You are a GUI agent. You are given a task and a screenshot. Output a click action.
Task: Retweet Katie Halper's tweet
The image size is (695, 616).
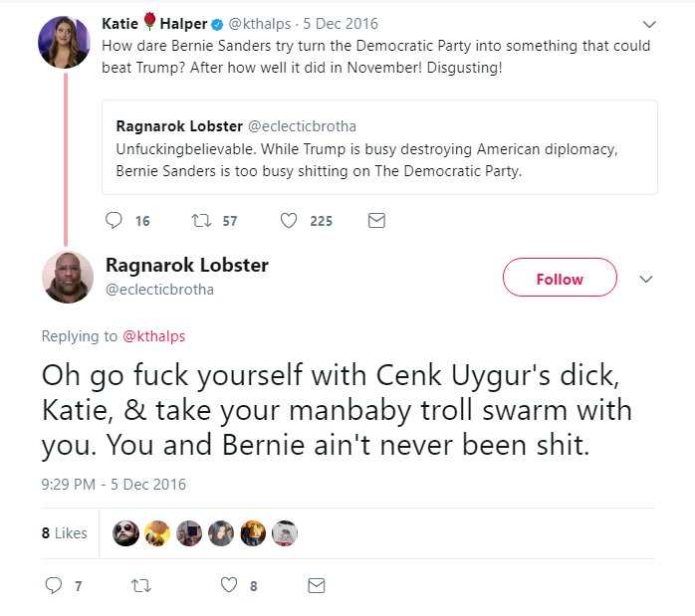(x=200, y=221)
